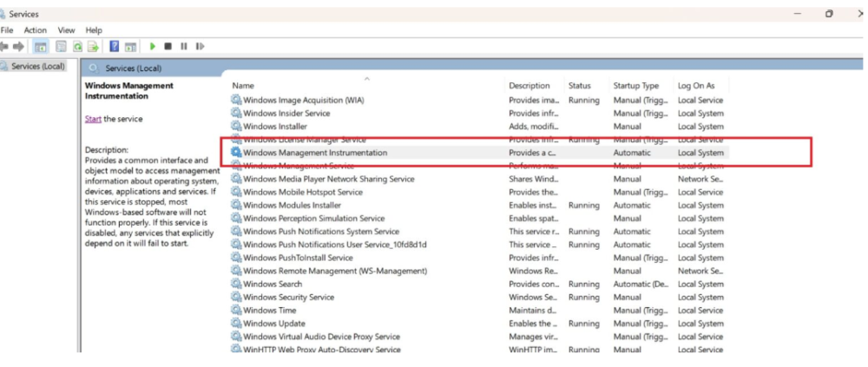Click the Stop Service square icon

pyautogui.click(x=168, y=47)
